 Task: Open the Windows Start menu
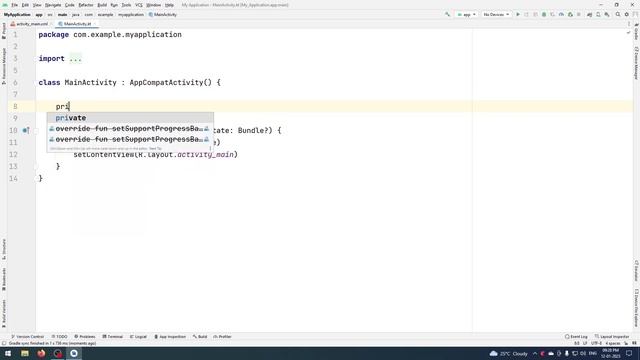[8, 353]
